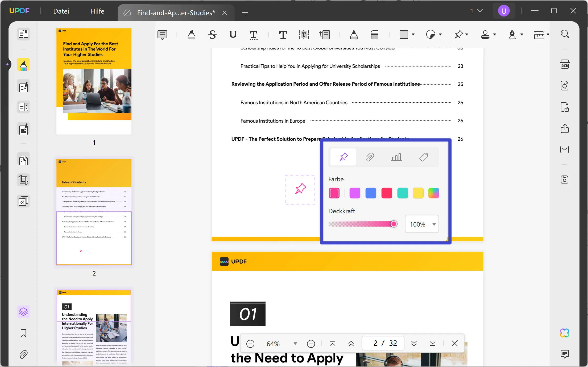This screenshot has height=367, width=588.
Task: Expand the stamp tool dropdown arrow
Action: coord(495,35)
